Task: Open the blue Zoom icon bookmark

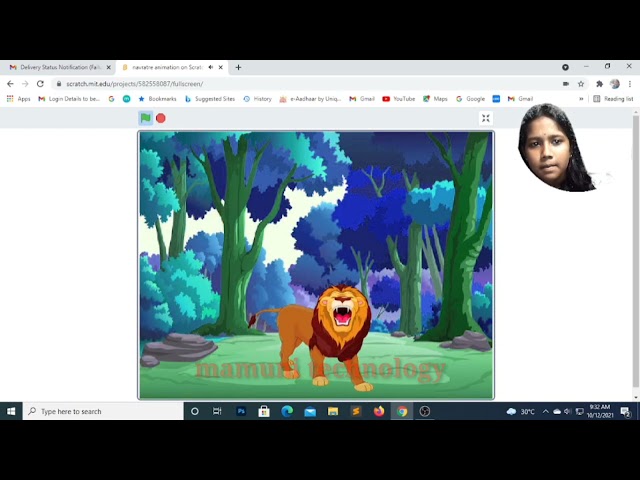Action: 496,99
